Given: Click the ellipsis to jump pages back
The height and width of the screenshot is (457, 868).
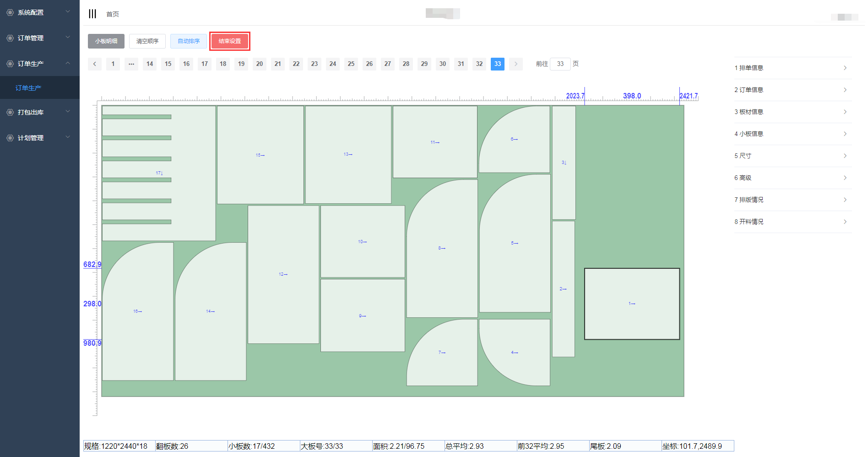Looking at the screenshot, I should 131,64.
